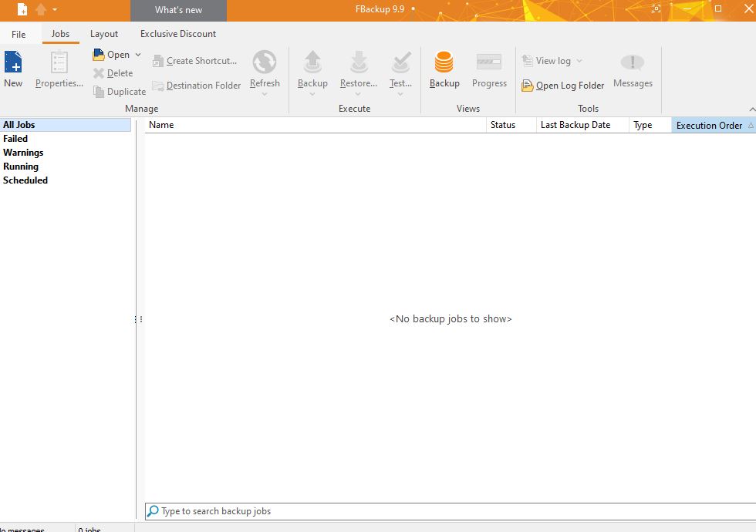The image size is (756, 532).
Task: Duplicate the selected job
Action: [119, 91]
